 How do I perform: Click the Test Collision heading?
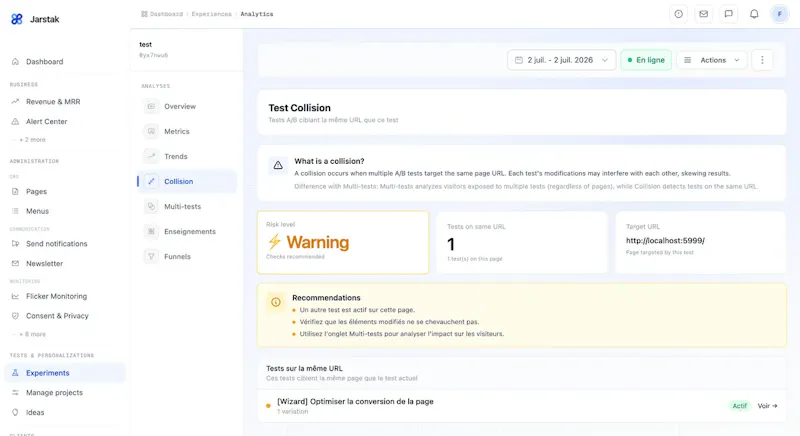coord(299,108)
